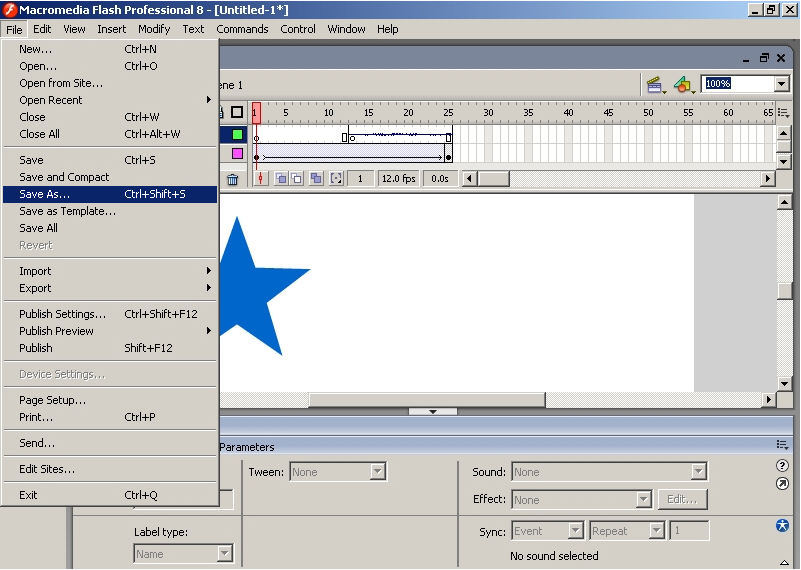Click the playhead marker at frame 1

[256, 112]
